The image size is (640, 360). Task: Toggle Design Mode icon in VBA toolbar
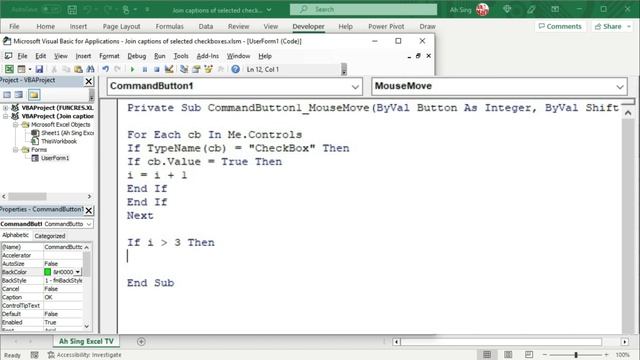(x=169, y=69)
